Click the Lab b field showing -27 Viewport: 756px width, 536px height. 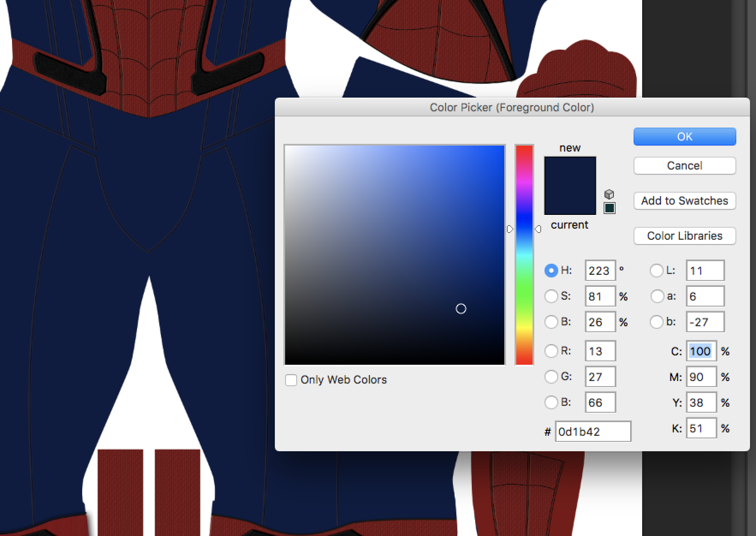[x=705, y=322]
